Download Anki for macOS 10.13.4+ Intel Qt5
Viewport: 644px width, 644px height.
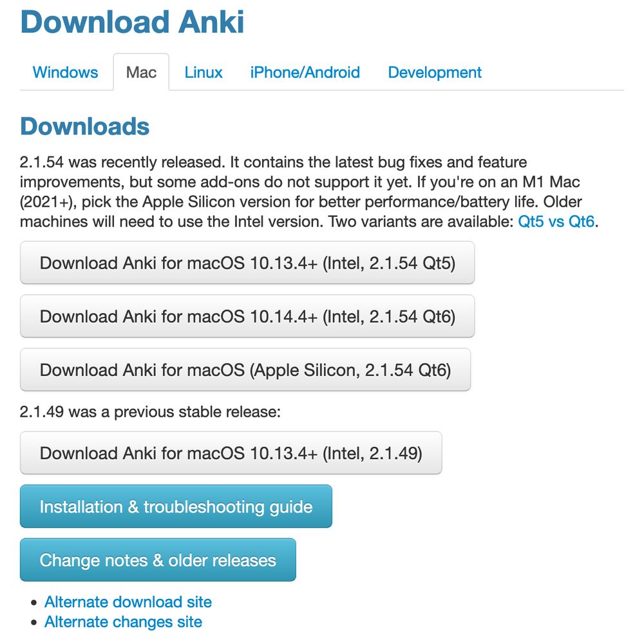point(247,263)
